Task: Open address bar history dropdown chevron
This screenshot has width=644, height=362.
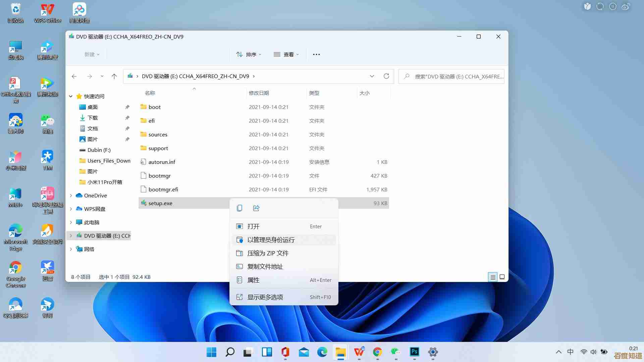Action: [372, 76]
